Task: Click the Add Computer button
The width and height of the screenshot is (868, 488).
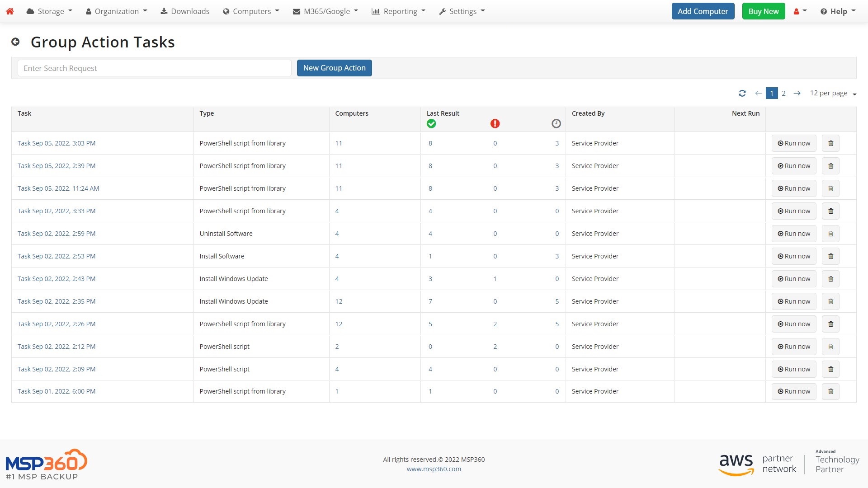Action: 703,11
